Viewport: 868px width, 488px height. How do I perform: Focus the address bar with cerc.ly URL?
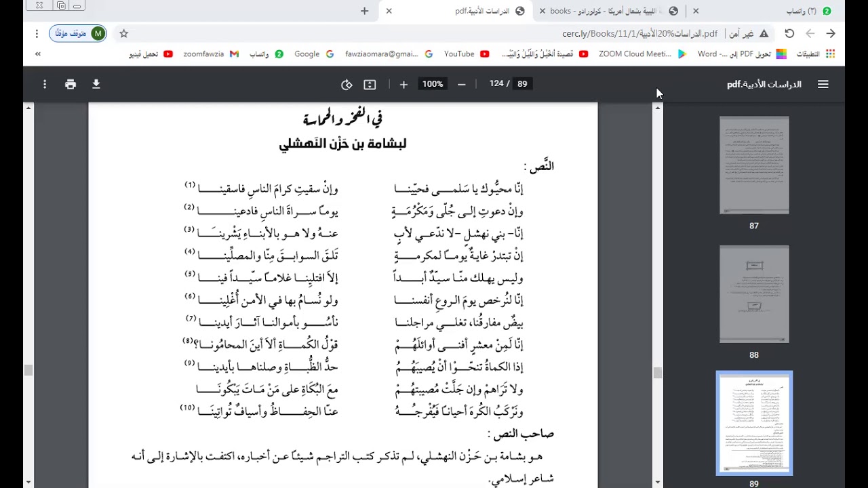[x=639, y=33]
